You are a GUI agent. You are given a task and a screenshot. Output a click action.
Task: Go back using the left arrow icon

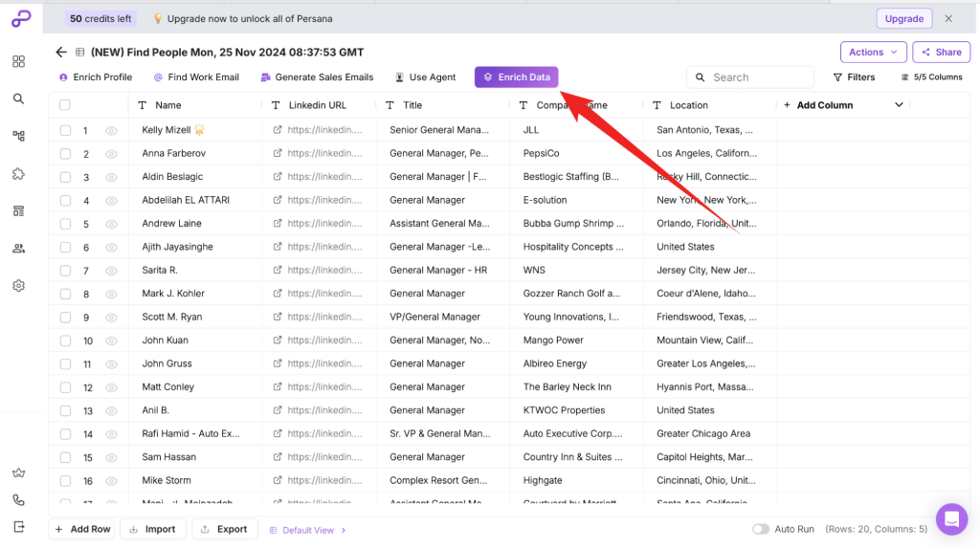click(x=60, y=52)
